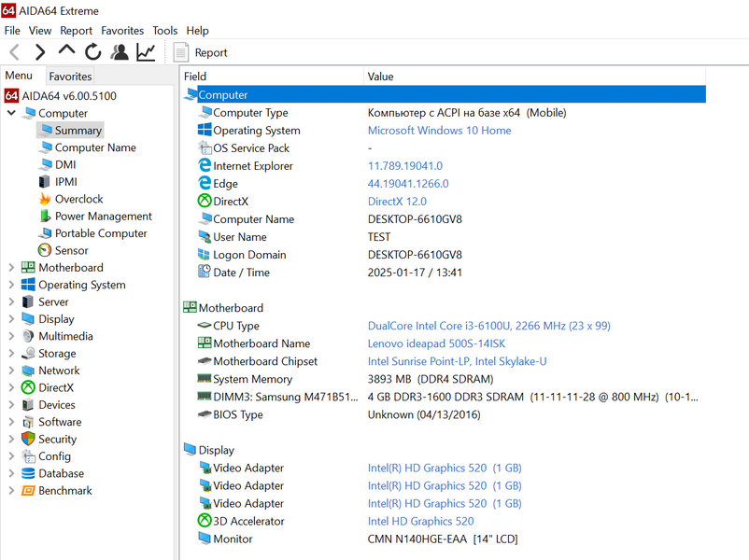Image resolution: width=749 pixels, height=560 pixels.
Task: Open the Internet Explorer version 11.789.19041.0 link
Action: (405, 165)
